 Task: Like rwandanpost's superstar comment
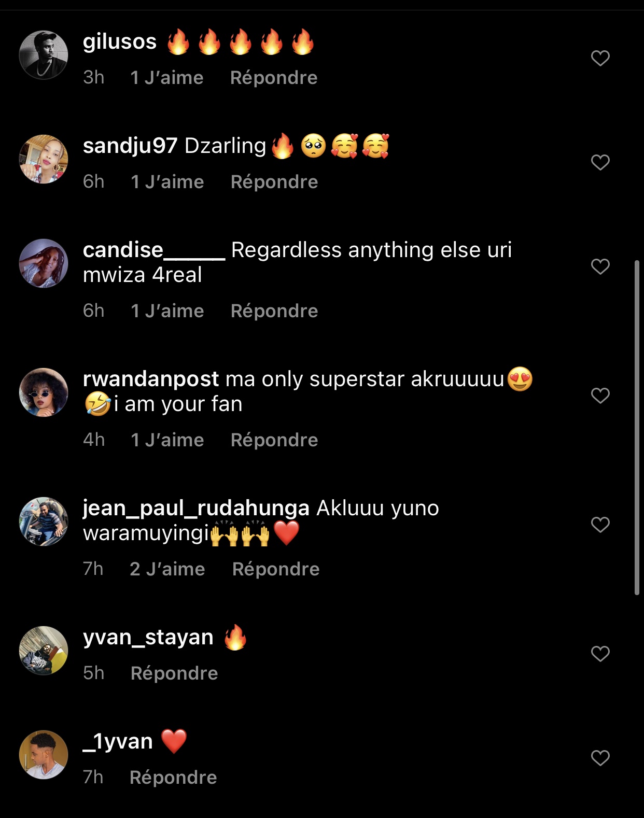point(600,396)
